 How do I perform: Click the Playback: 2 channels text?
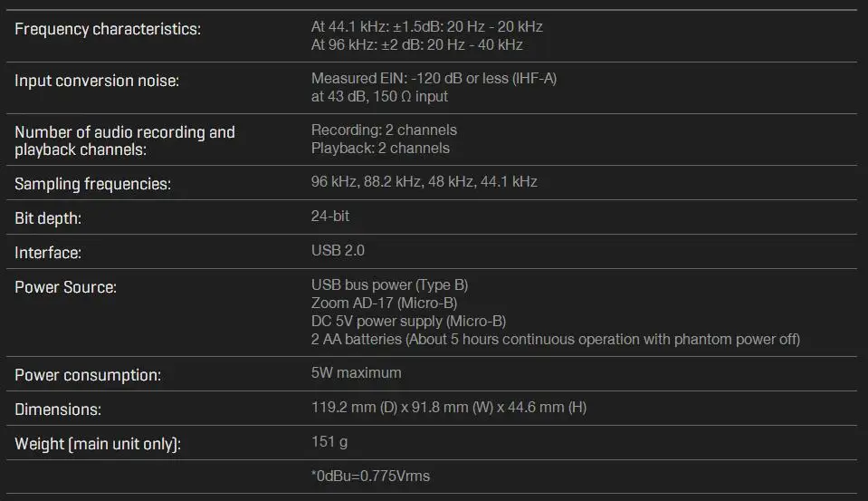[380, 148]
